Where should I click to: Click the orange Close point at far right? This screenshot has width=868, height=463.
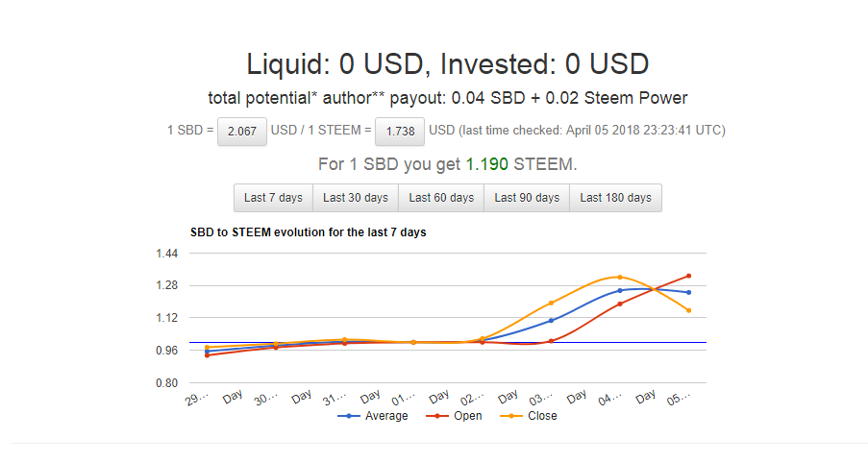(688, 310)
